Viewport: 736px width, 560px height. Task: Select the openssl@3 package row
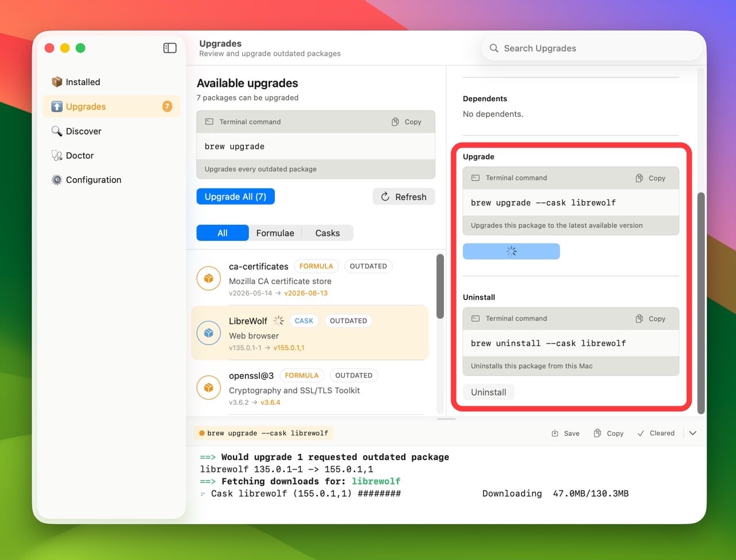point(310,388)
